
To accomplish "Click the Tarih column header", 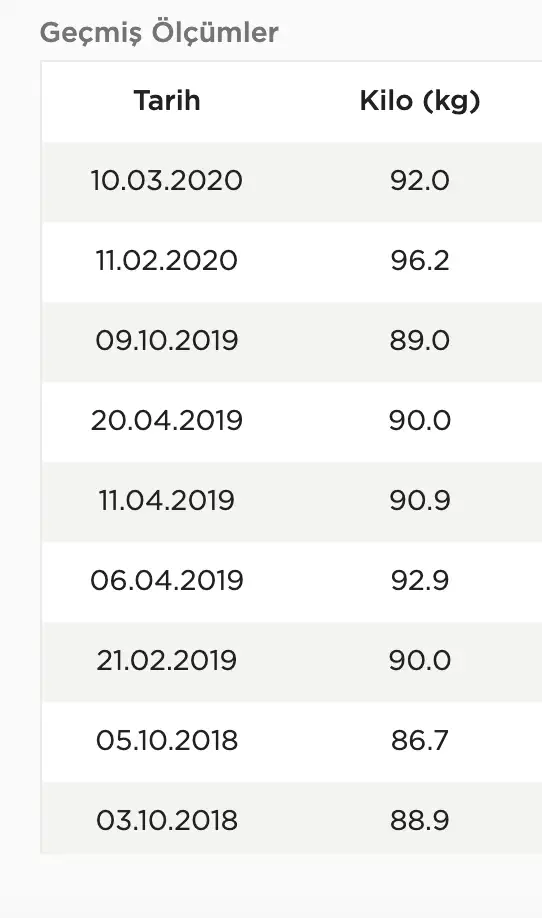I will click(x=167, y=101).
